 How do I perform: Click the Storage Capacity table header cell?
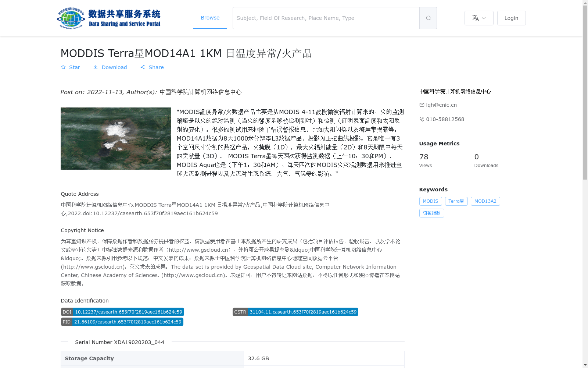pos(152,358)
